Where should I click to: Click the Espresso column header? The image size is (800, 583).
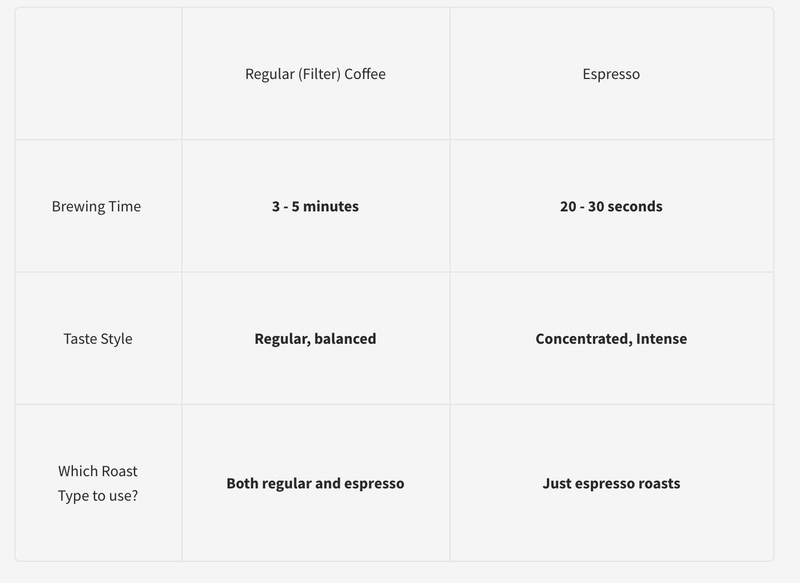point(611,74)
